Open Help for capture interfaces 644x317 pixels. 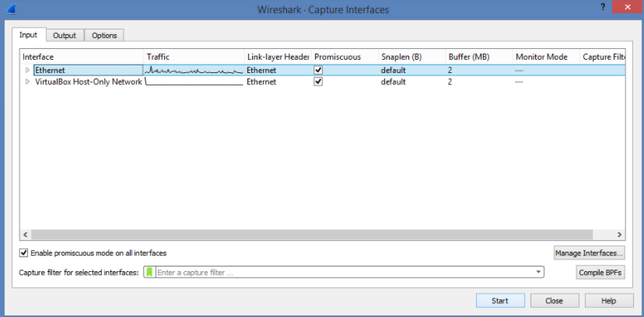click(x=609, y=301)
